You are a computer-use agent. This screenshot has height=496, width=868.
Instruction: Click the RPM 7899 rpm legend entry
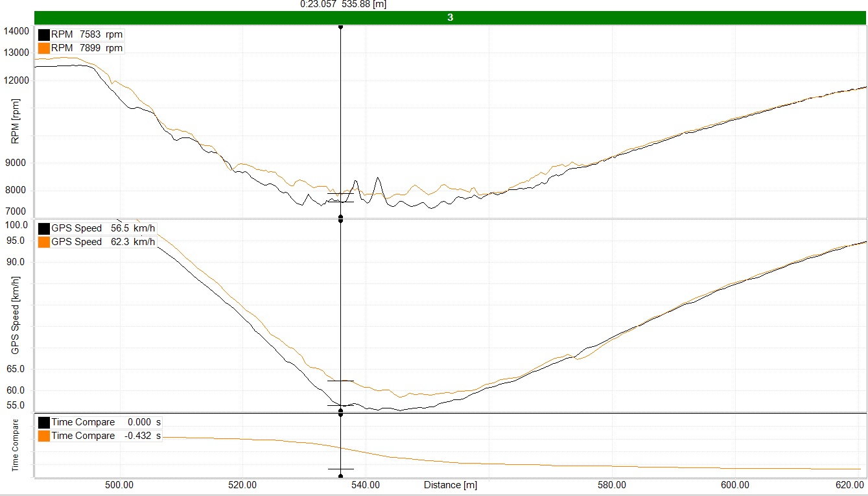point(87,48)
